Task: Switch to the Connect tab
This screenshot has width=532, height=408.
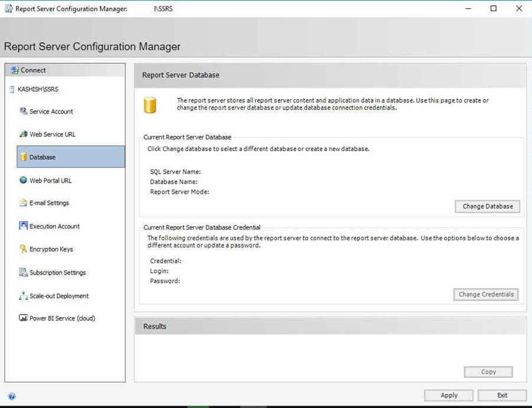Action: pos(30,70)
